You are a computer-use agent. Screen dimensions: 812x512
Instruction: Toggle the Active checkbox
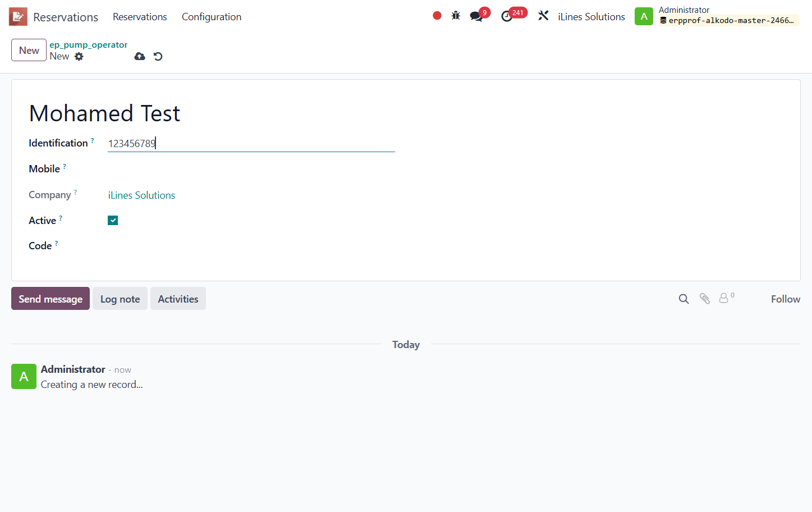point(113,221)
